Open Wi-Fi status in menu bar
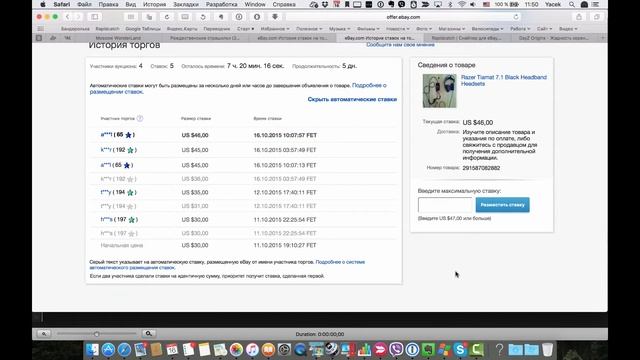This screenshot has width=640, height=360. [462, 4]
